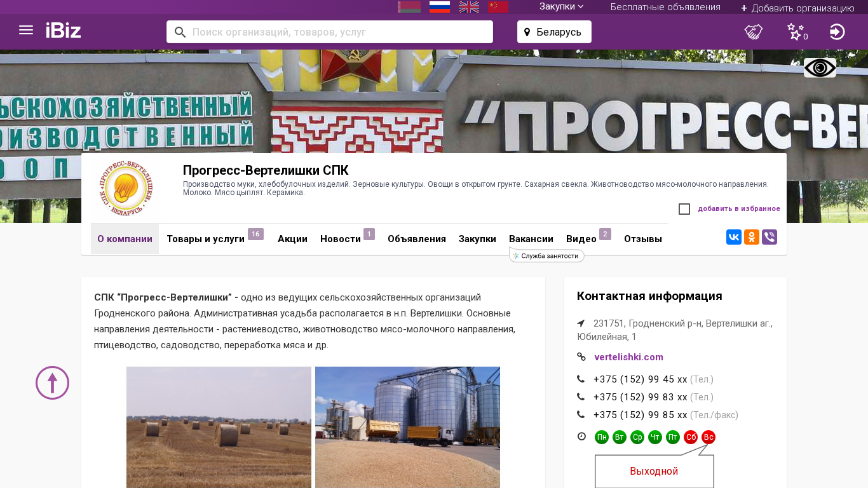This screenshot has width=868, height=488.
Task: Click the search magnifier icon
Action: [x=180, y=32]
